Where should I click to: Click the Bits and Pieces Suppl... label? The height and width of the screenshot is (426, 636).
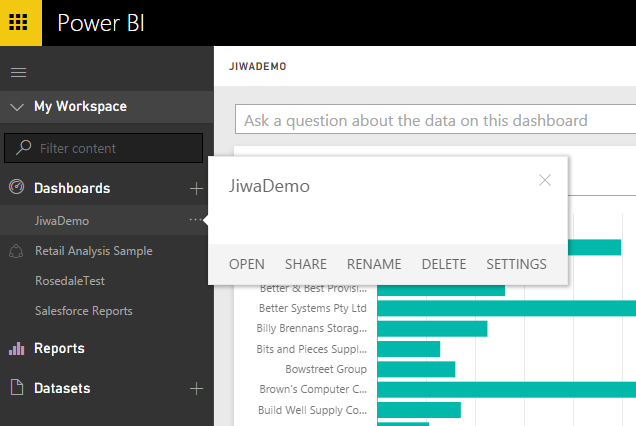point(312,349)
